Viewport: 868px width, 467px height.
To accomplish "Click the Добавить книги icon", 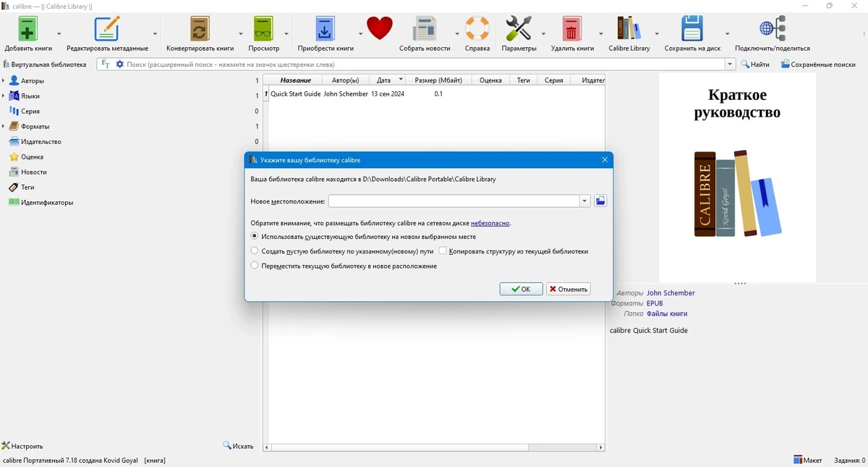I will pos(28,30).
